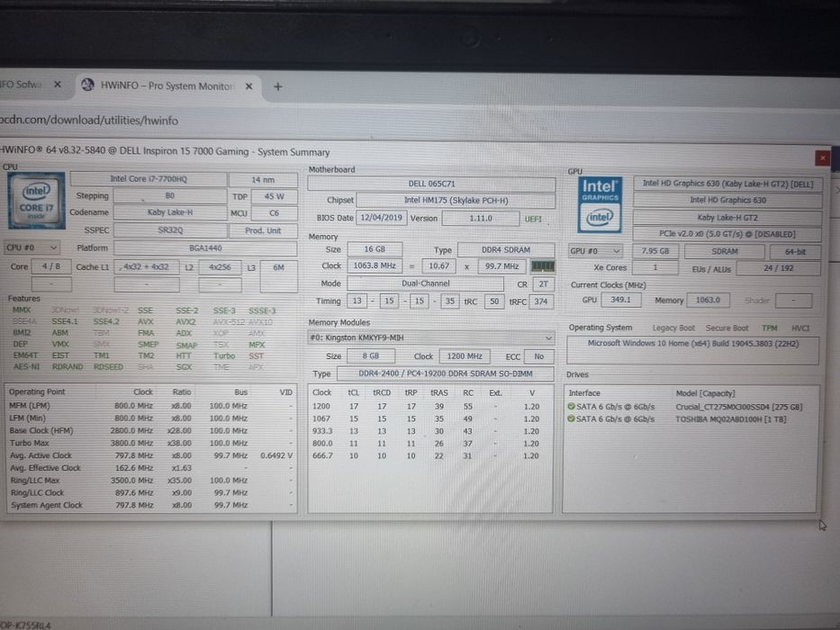Click the DELL 065C71 motherboard field

pyautogui.click(x=431, y=184)
